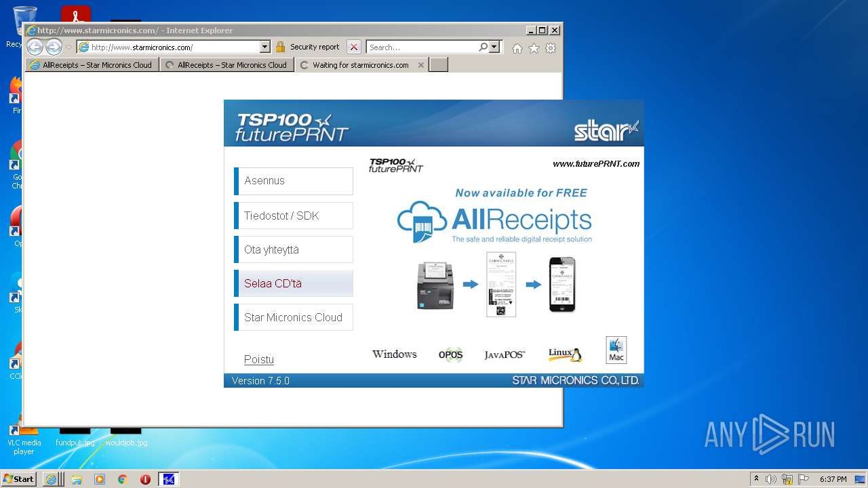Screen dimensions: 868x488
Task: Go back in Internet Explorer
Action: tap(35, 47)
